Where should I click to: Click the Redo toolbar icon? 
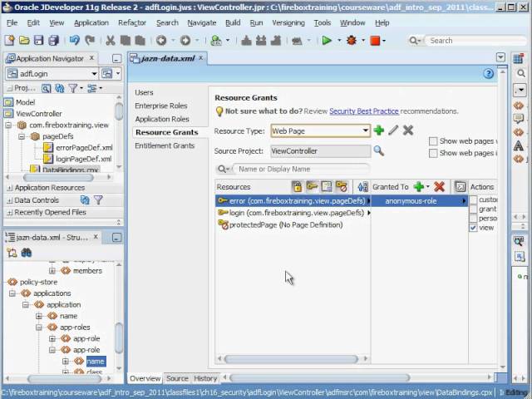coord(90,41)
